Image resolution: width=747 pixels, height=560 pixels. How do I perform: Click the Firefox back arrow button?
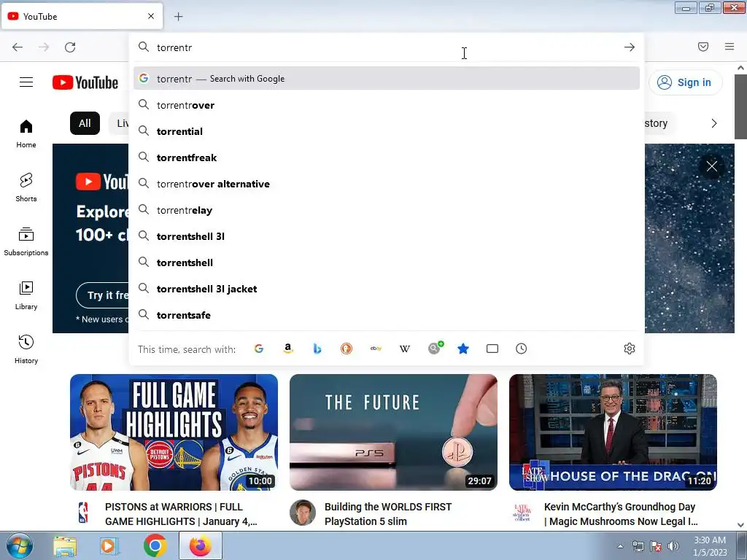(18, 47)
